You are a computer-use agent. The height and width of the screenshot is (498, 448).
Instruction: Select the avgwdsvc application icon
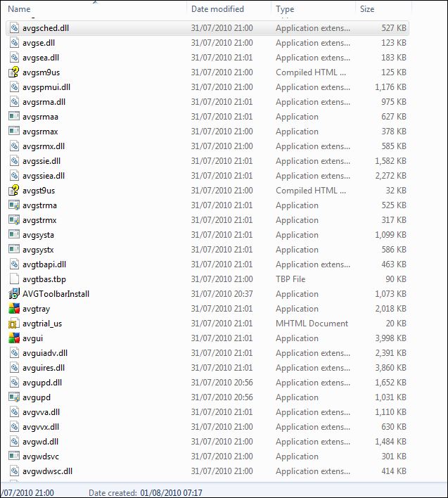14,456
